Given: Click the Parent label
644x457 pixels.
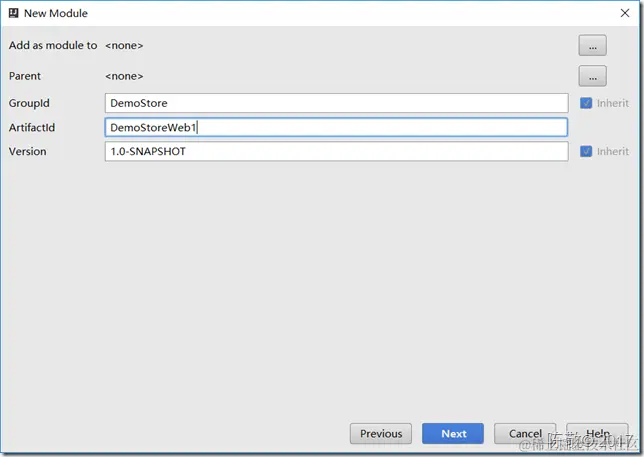Looking at the screenshot, I should [25, 76].
